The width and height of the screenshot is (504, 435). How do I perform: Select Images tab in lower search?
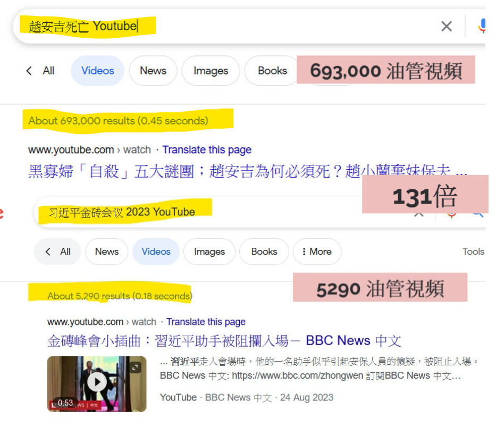209,252
